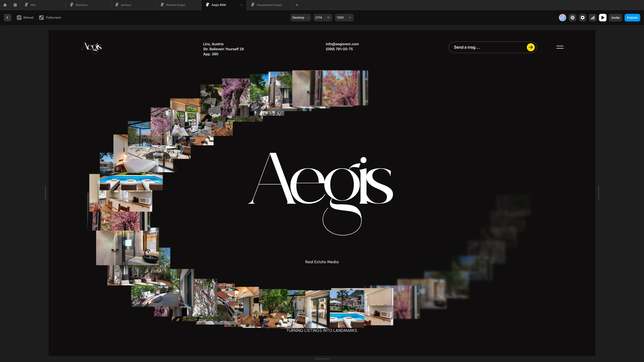The image size is (644, 362).
Task: Click the Reload icon
Action: 19,17
